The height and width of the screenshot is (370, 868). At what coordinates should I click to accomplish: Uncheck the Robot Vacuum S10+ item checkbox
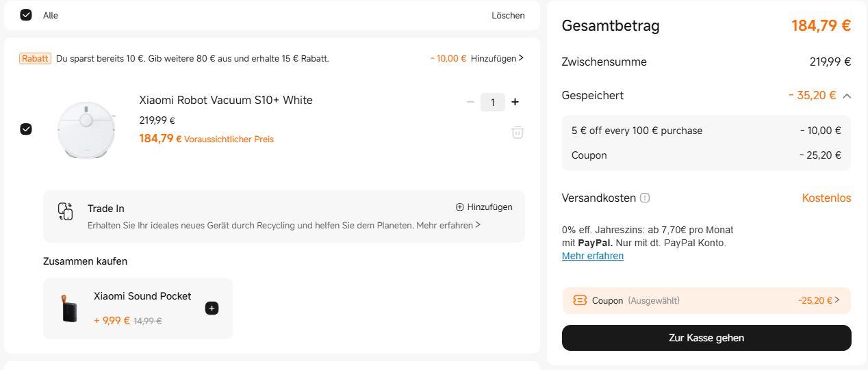26,129
